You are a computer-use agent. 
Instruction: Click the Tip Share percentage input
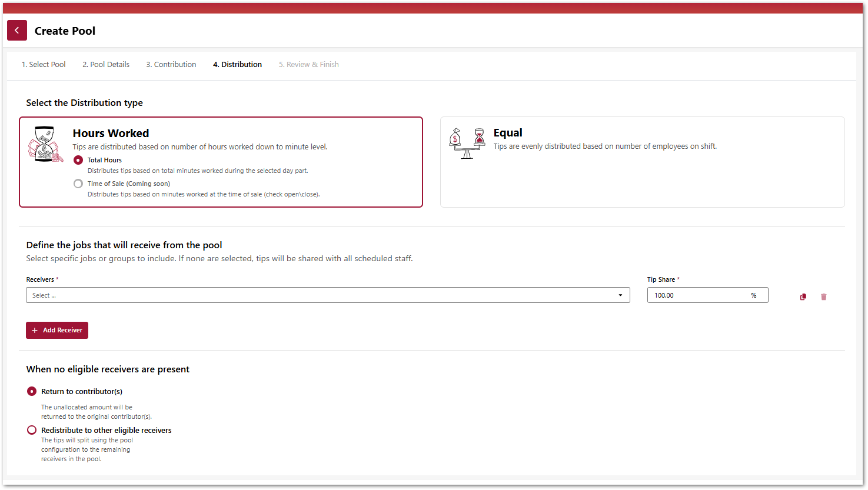pos(697,295)
